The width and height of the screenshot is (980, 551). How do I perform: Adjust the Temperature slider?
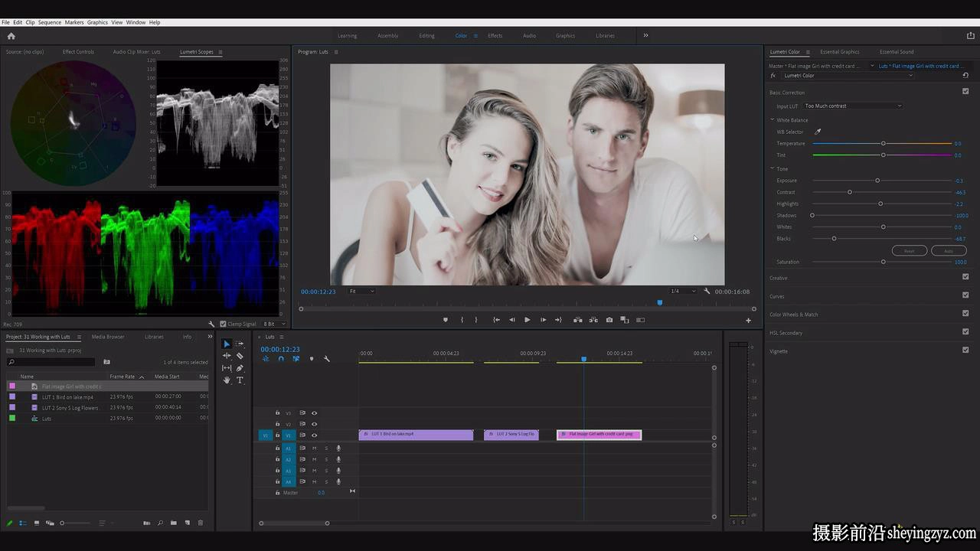coord(883,143)
